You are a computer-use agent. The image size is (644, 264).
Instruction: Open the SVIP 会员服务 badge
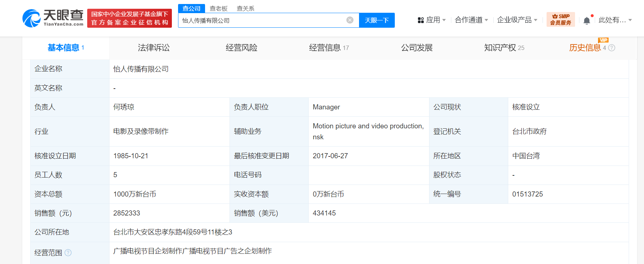[x=561, y=19]
